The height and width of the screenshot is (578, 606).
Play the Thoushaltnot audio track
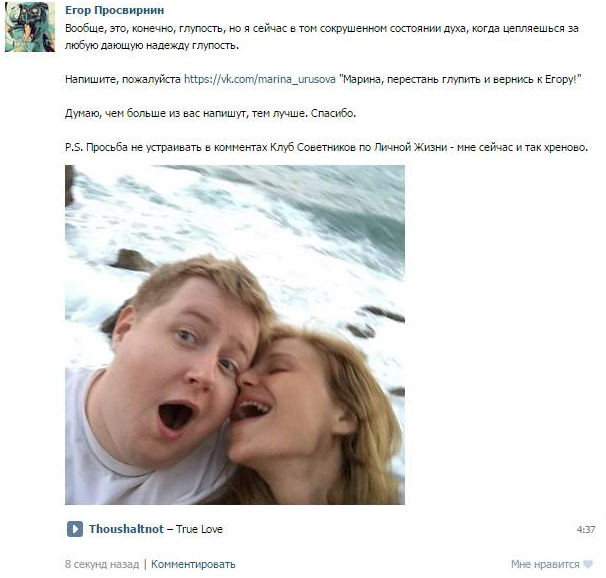tap(75, 529)
